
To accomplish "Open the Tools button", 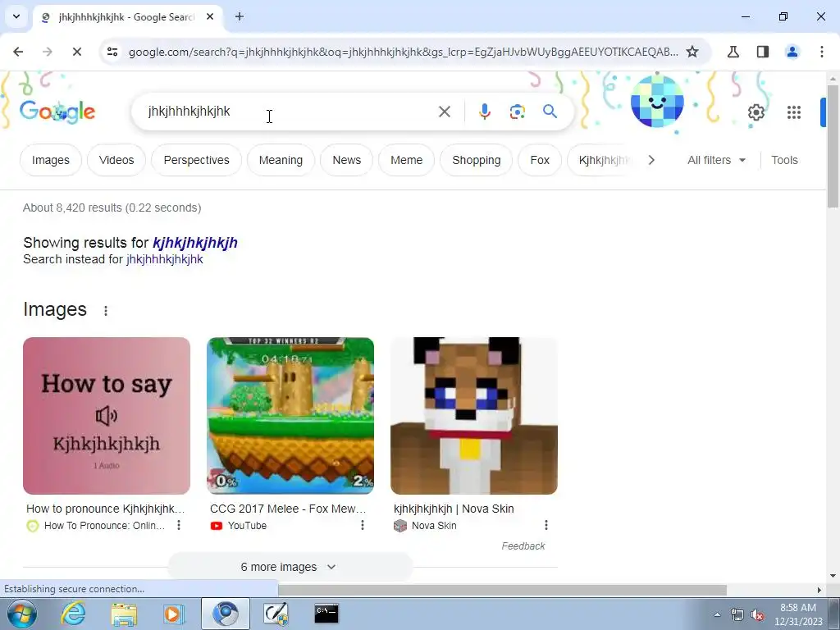I will 784,160.
